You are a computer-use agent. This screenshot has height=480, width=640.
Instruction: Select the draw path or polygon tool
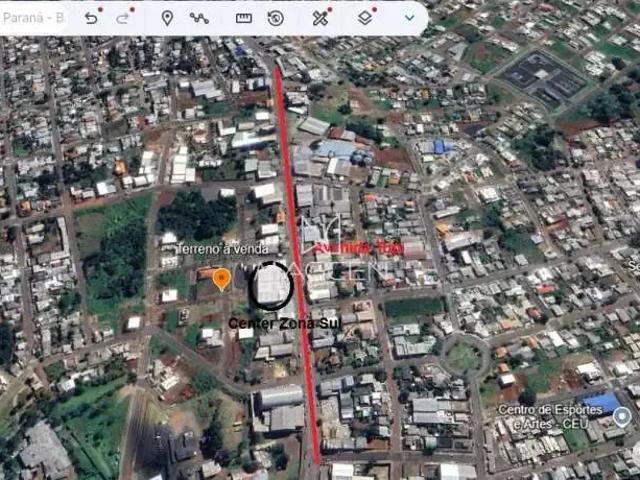[x=199, y=18]
